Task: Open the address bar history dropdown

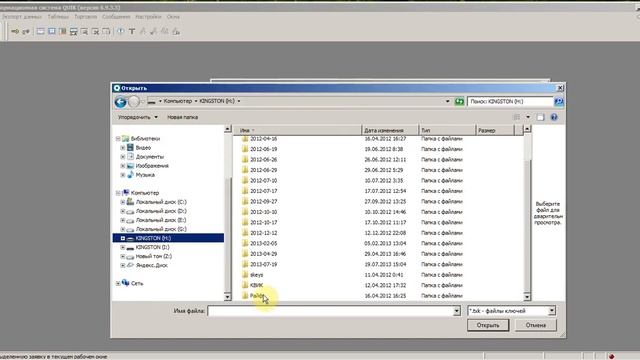Action: (x=448, y=101)
